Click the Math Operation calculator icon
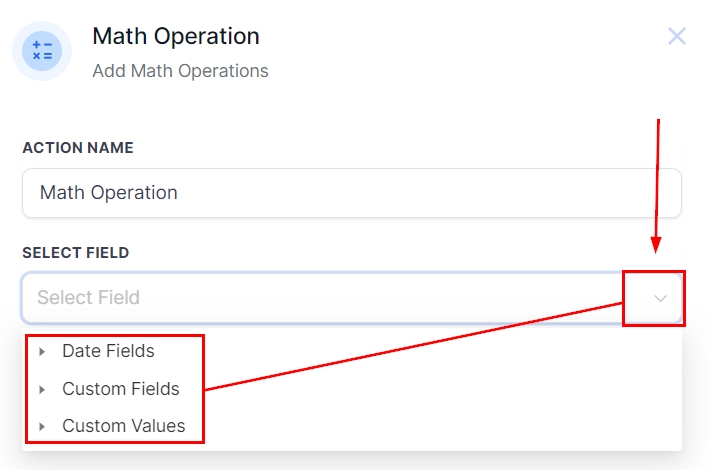Screen dimensions: 711x470 [x=42, y=51]
